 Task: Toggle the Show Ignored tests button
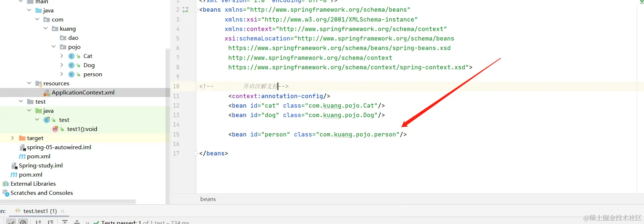[23, 222]
